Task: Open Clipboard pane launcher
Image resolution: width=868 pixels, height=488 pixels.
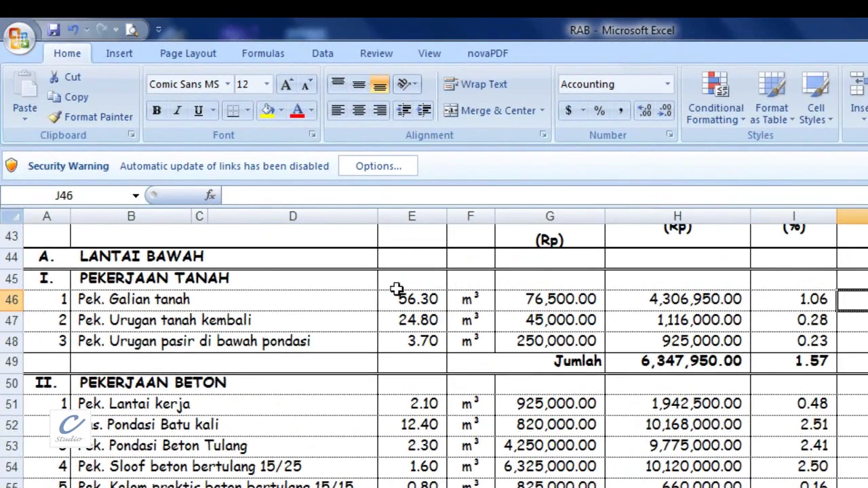Action: coord(132,135)
